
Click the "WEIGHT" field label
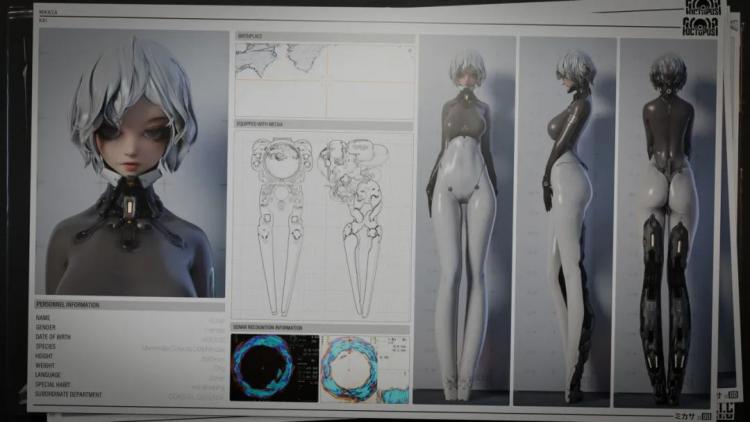pyautogui.click(x=45, y=366)
